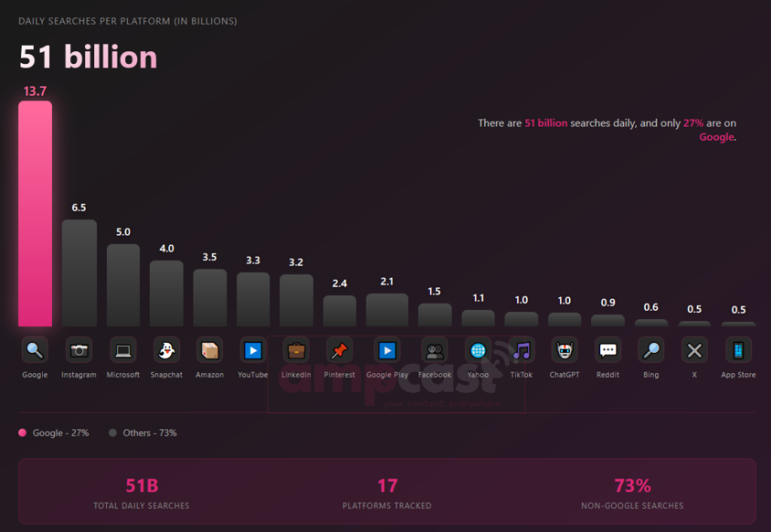Click the ChatGPT robot icon
The image size is (771, 532).
point(565,350)
